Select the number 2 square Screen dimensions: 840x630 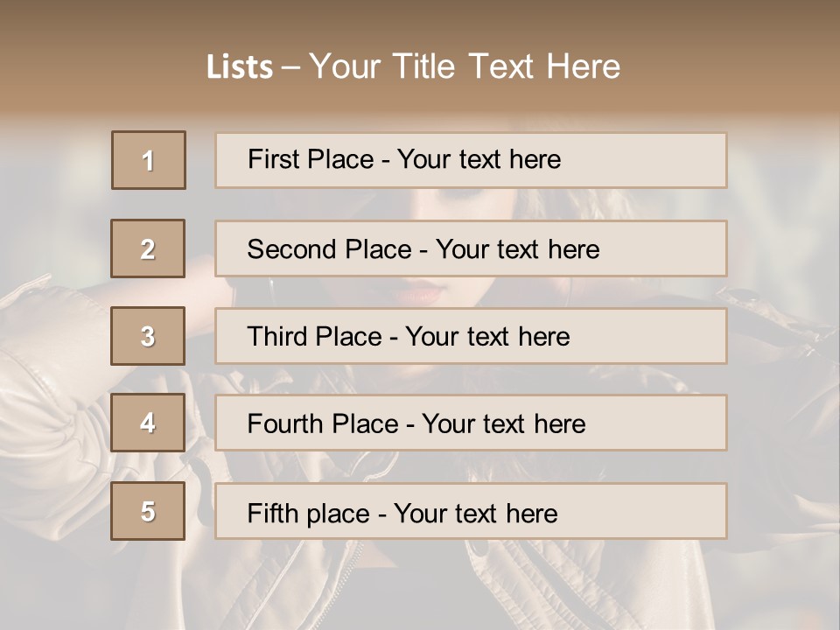(148, 248)
